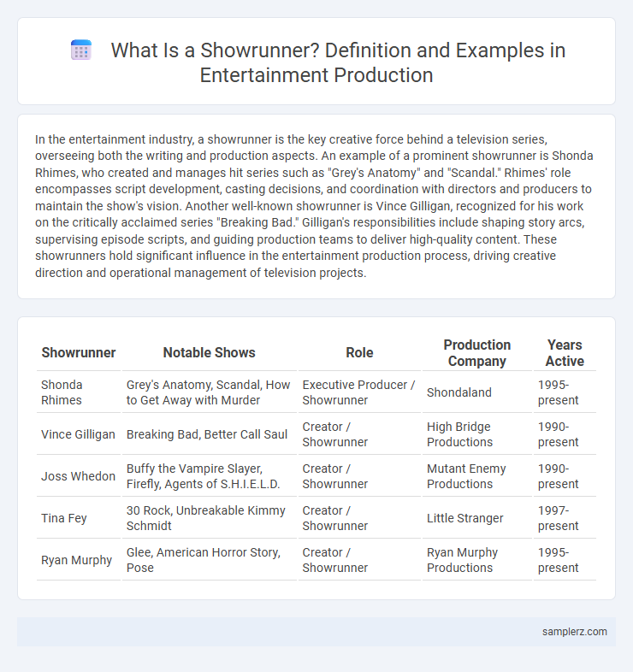Click the Mutant Enemy Productions cell
This screenshot has width=633, height=672.
[x=477, y=476]
